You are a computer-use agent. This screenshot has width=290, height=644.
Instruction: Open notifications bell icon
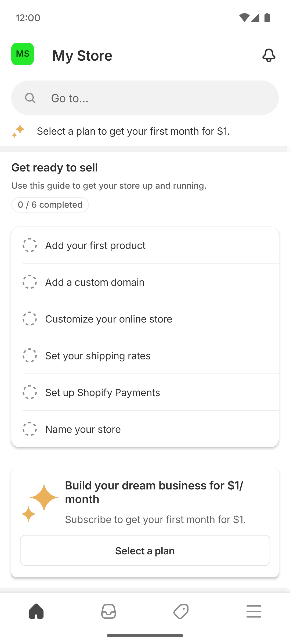coord(269,55)
